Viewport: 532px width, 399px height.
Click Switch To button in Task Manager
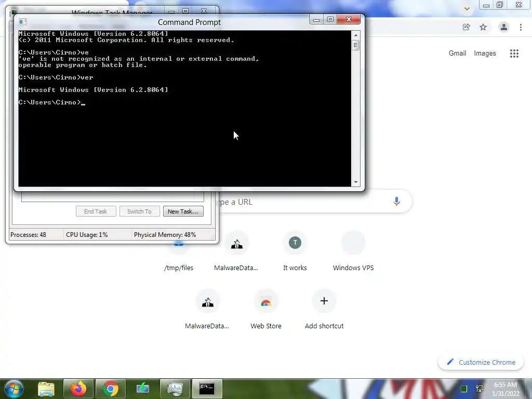[x=139, y=211]
